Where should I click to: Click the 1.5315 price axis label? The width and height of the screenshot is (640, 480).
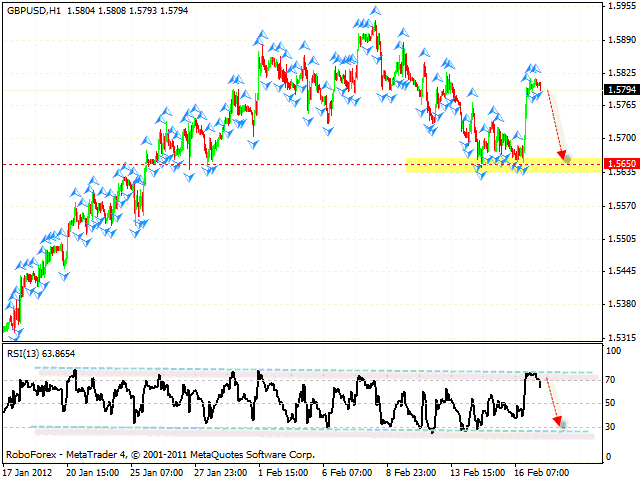click(x=617, y=337)
